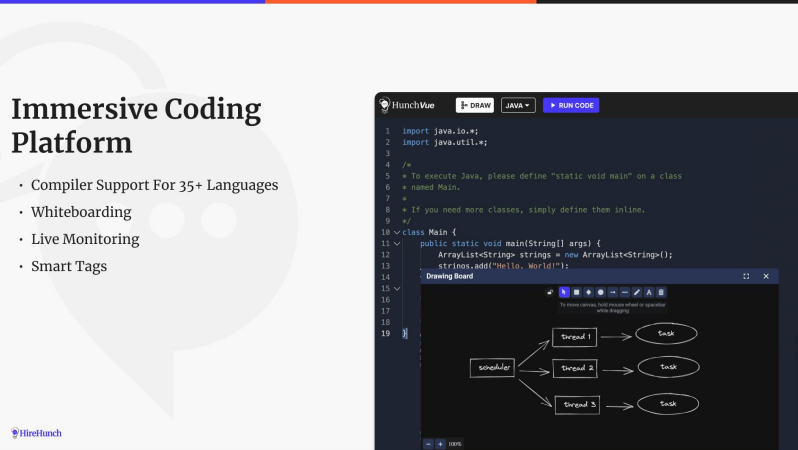
Task: Zoom in with the plus button
Action: pos(441,444)
